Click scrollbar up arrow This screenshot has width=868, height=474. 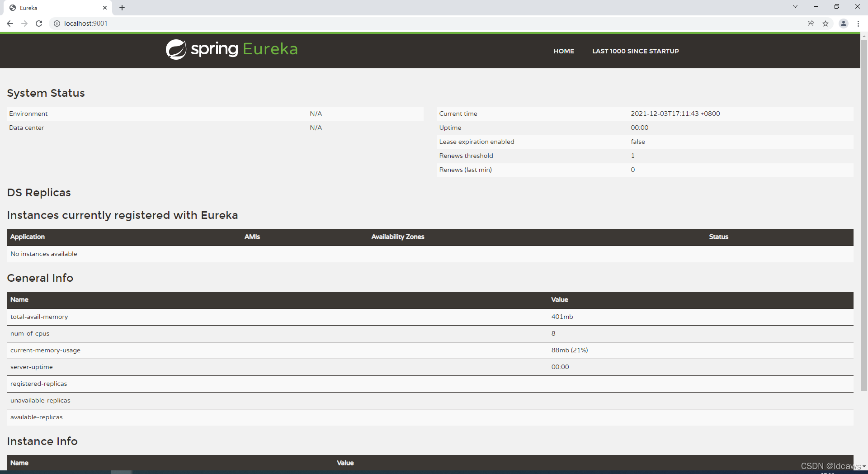coord(864,35)
